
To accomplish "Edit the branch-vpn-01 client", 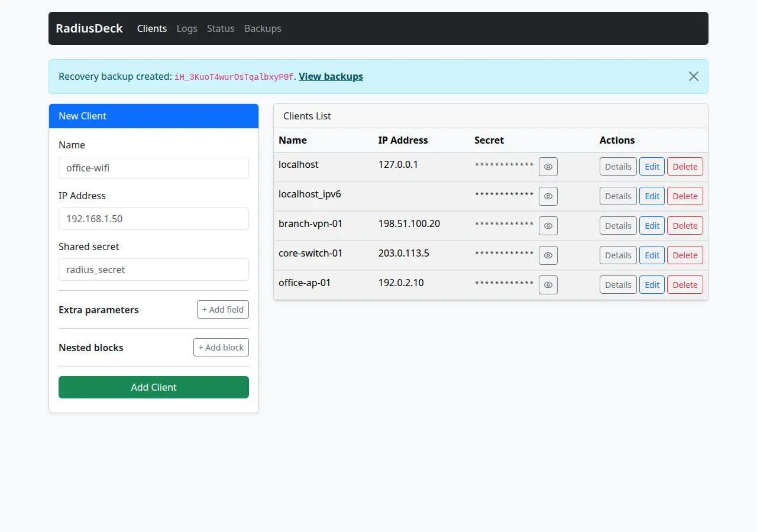I will pyautogui.click(x=652, y=226).
